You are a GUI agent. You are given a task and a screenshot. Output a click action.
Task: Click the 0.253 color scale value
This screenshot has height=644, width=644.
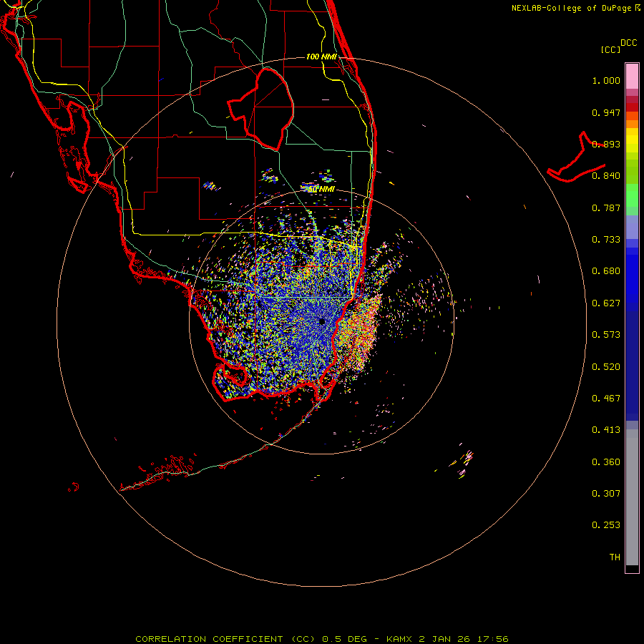(606, 525)
